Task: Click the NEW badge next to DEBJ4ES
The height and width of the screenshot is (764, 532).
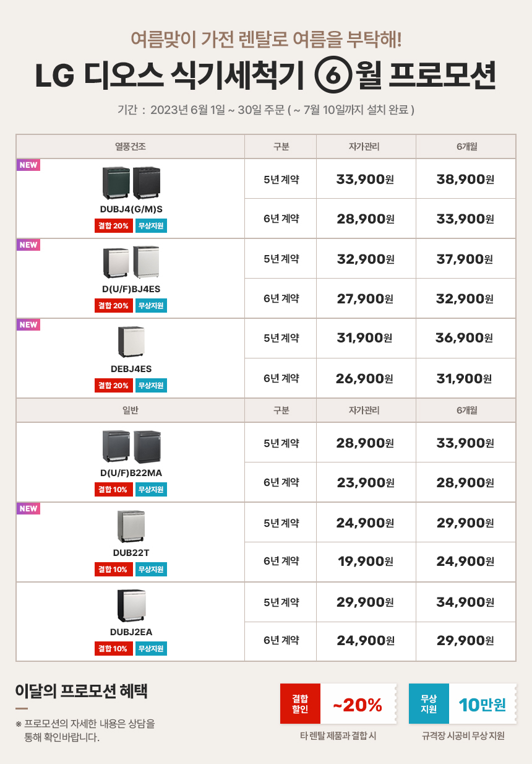Action: [x=28, y=325]
